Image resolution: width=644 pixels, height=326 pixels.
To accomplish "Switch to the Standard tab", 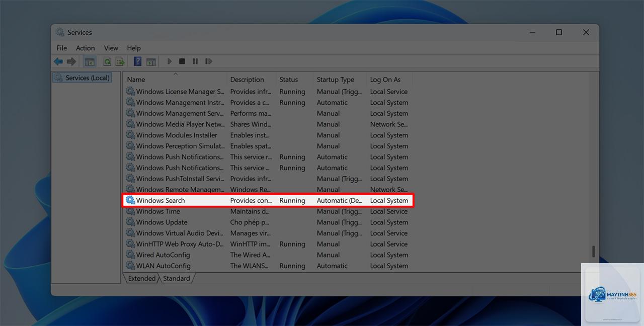I will pos(177,278).
